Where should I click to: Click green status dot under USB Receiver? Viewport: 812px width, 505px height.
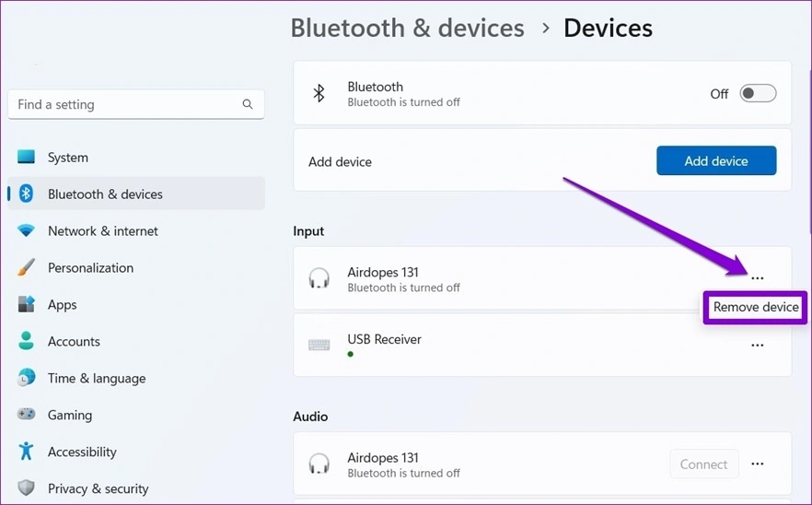[x=351, y=354]
